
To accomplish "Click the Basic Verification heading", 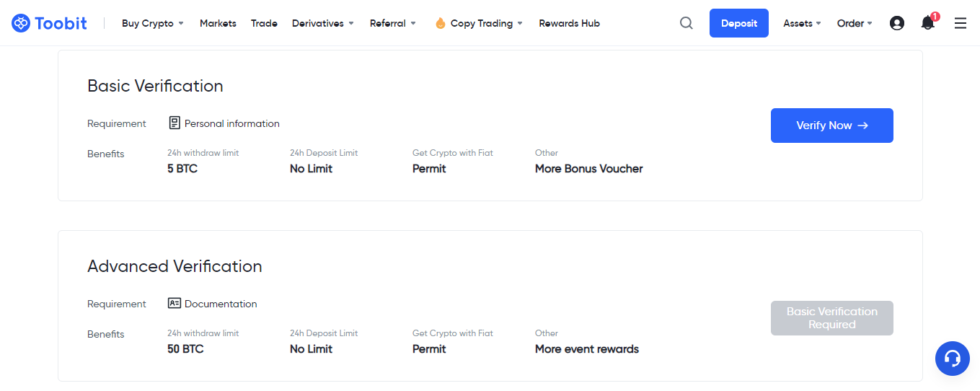I will pyautogui.click(x=155, y=86).
